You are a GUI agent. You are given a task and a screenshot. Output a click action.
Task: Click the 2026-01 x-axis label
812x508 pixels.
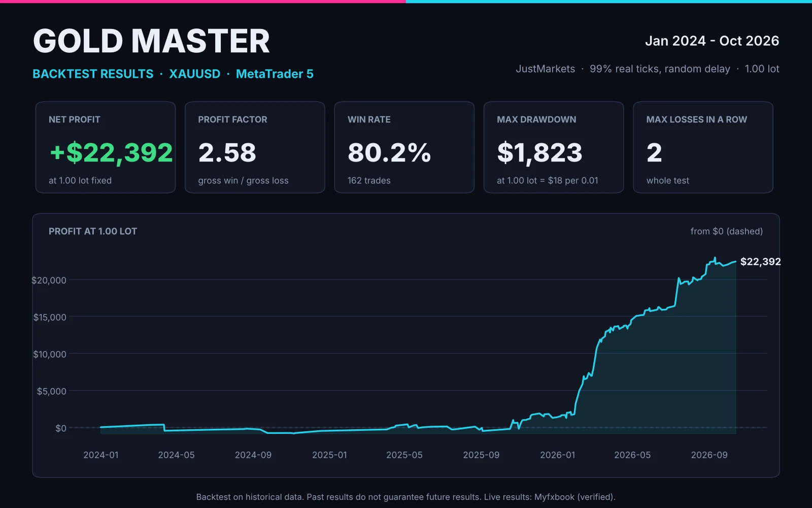coord(558,455)
